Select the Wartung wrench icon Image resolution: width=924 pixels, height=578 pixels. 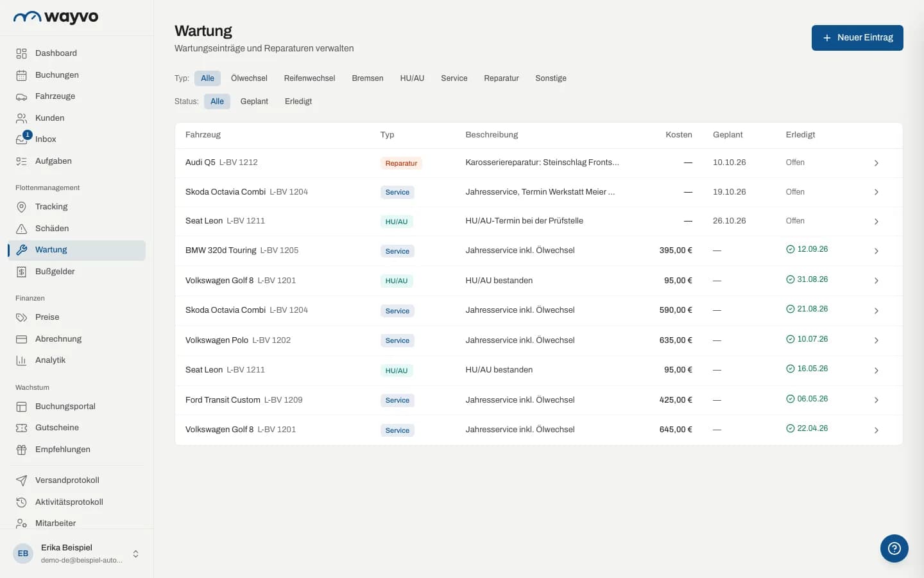pos(21,250)
